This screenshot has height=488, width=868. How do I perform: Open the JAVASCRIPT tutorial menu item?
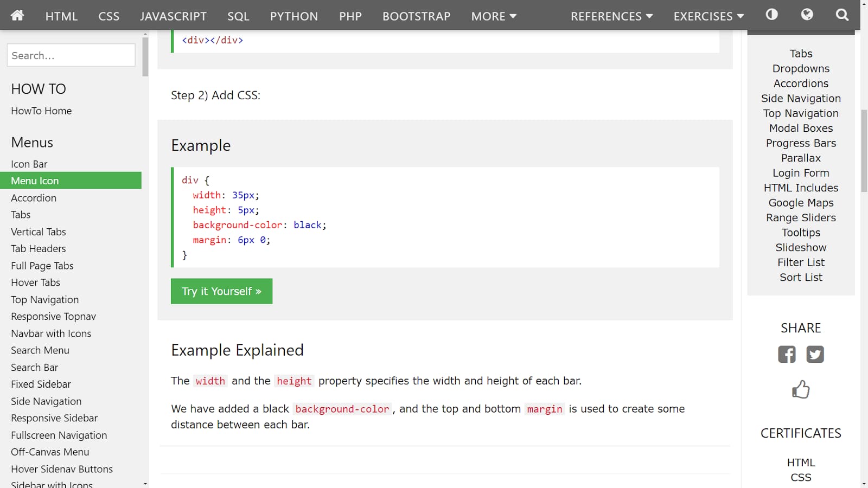point(173,16)
